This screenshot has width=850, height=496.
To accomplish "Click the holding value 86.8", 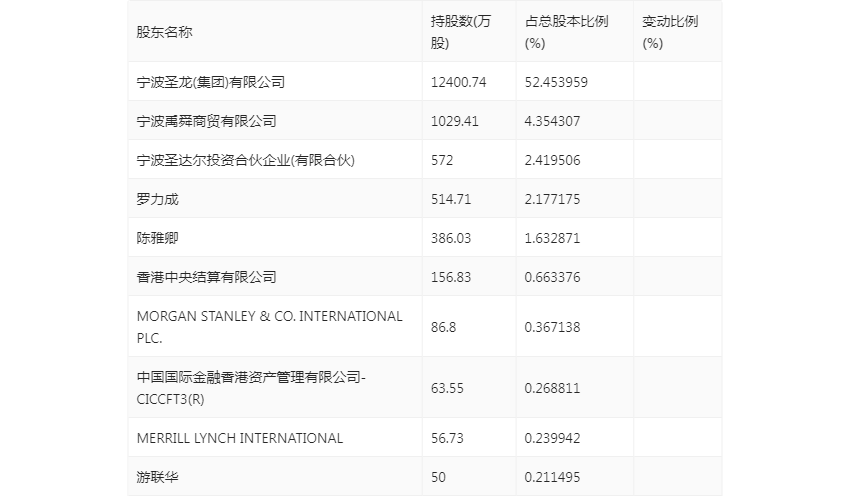I will (443, 327).
